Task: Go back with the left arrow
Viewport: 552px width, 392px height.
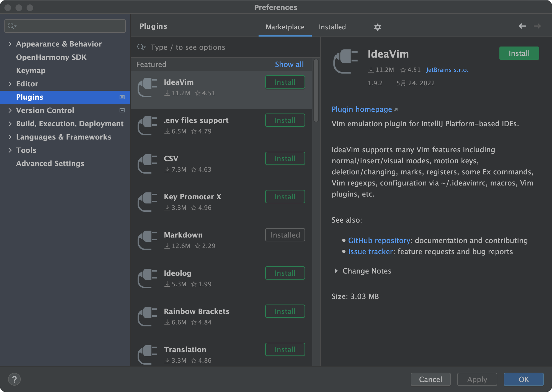Action: click(522, 26)
